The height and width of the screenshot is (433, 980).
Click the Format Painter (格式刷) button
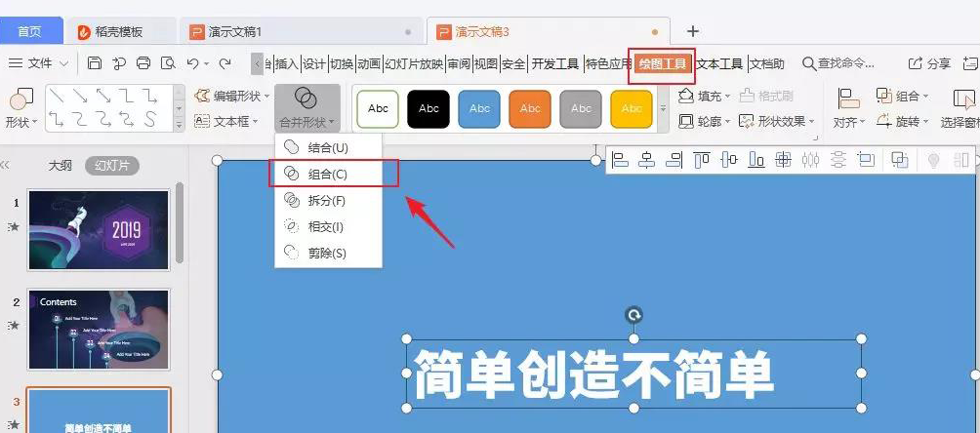[766, 97]
